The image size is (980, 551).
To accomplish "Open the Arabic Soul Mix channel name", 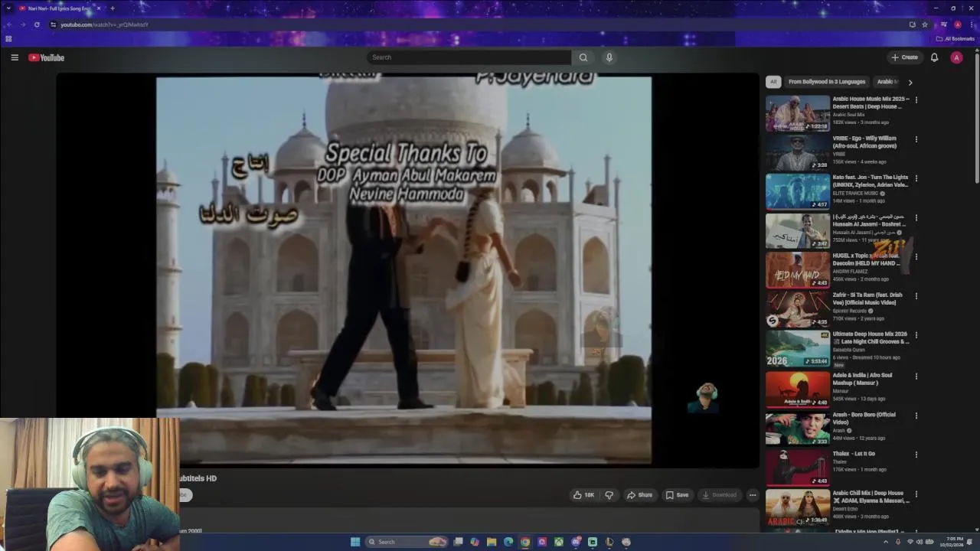I will pos(849,115).
